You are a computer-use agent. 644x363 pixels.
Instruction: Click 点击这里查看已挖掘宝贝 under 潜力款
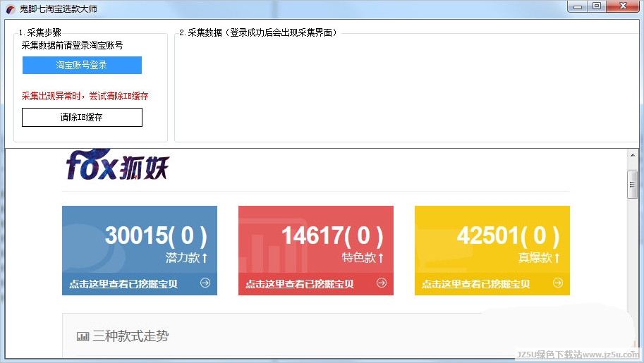(123, 284)
